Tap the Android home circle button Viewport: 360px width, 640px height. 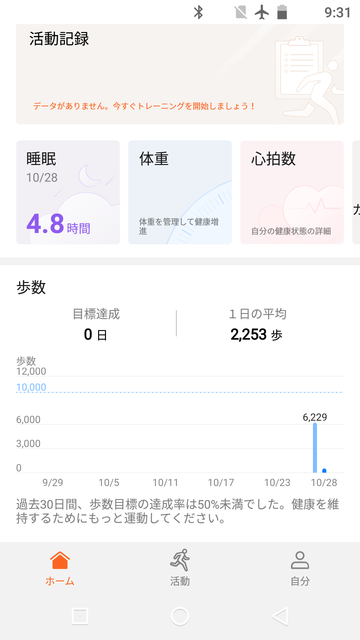click(180, 616)
